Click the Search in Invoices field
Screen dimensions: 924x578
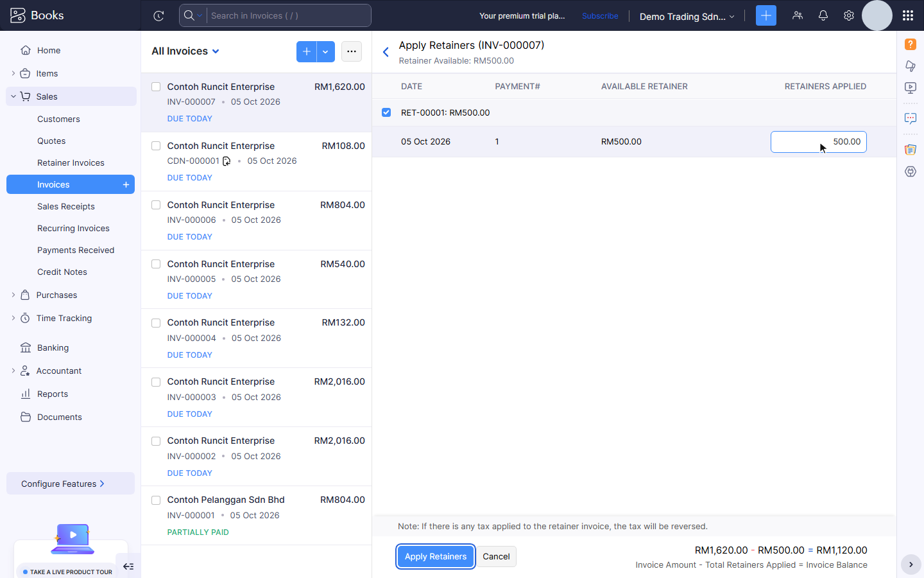(289, 15)
